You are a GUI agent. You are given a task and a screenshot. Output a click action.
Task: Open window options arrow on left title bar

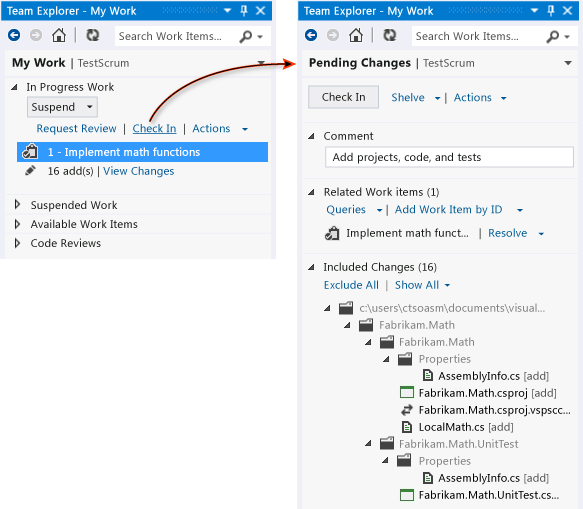[x=228, y=11]
